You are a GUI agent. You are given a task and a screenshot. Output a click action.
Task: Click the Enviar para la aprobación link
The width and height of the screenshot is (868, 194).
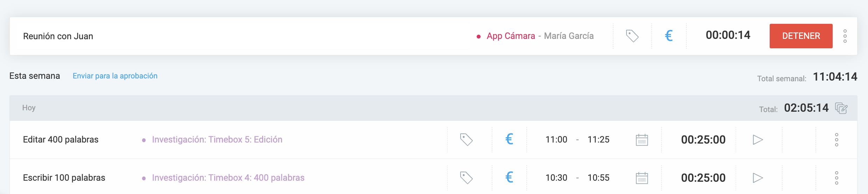point(115,76)
